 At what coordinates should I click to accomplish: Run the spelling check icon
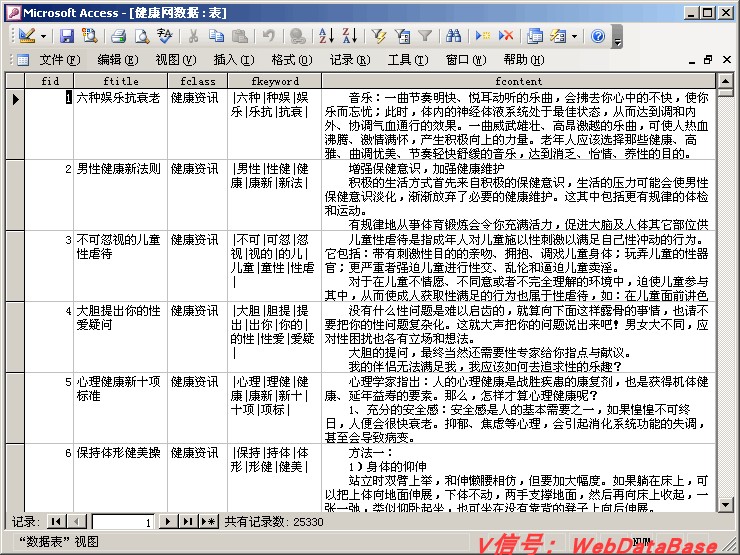point(165,36)
